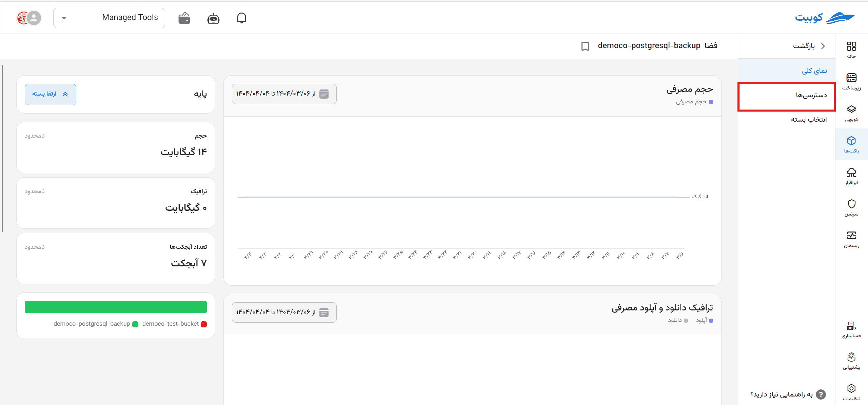
Task: Click the green storage usage bar
Action: click(x=116, y=307)
